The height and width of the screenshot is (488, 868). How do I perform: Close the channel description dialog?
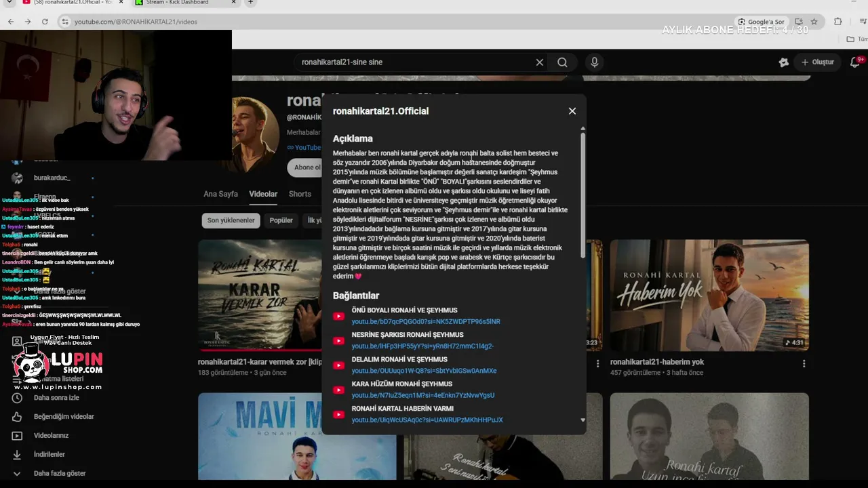tap(572, 111)
